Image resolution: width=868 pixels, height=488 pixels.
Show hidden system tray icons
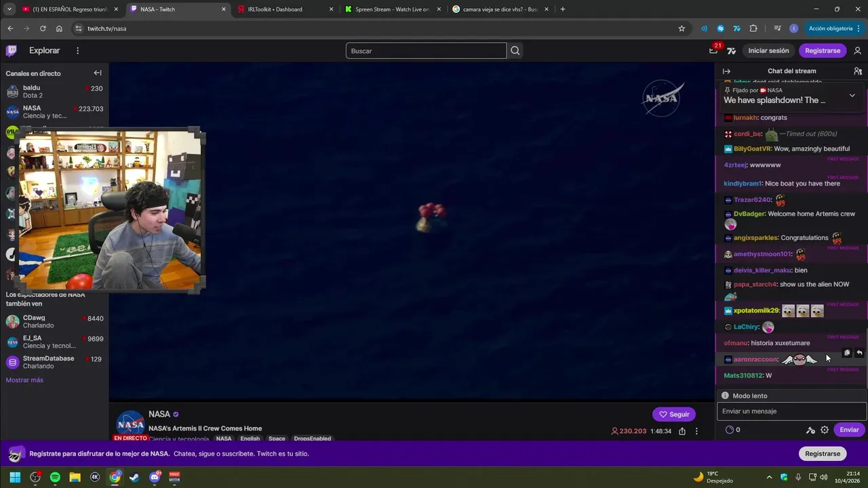[x=769, y=477]
